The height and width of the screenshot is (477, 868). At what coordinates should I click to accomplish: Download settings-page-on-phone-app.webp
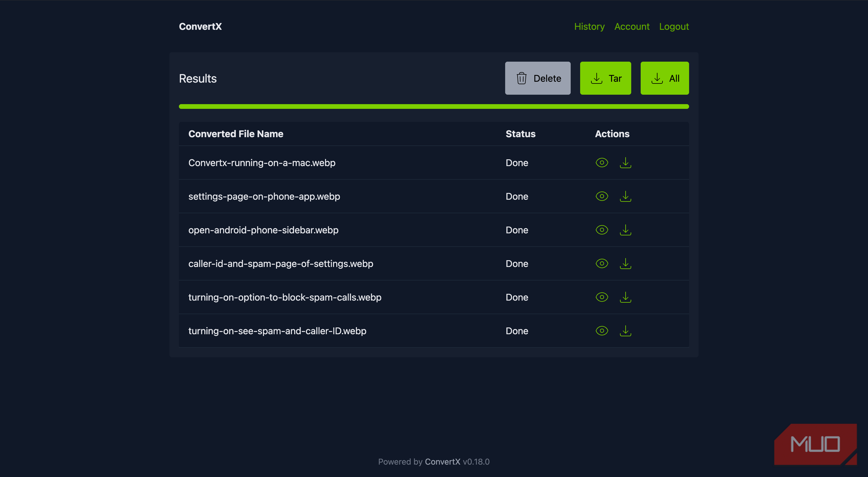(x=625, y=196)
